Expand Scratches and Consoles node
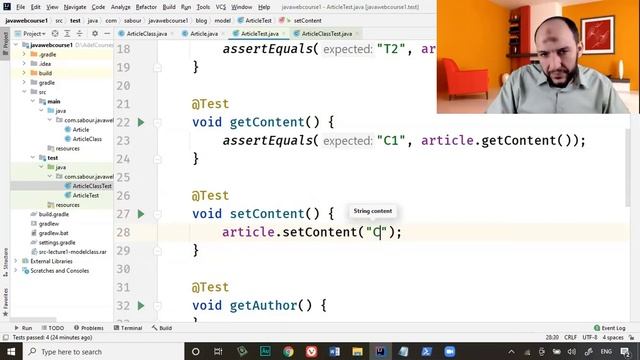 pyautogui.click(x=16, y=271)
